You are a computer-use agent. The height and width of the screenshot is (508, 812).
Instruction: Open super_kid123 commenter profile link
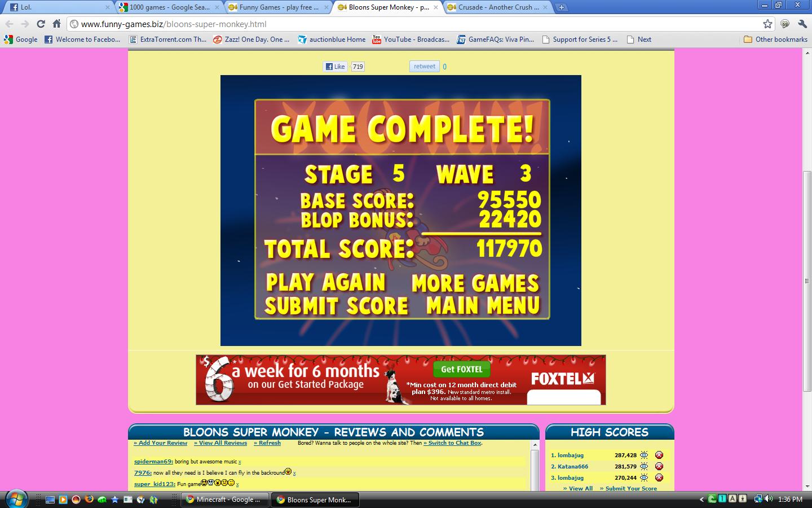click(x=155, y=484)
